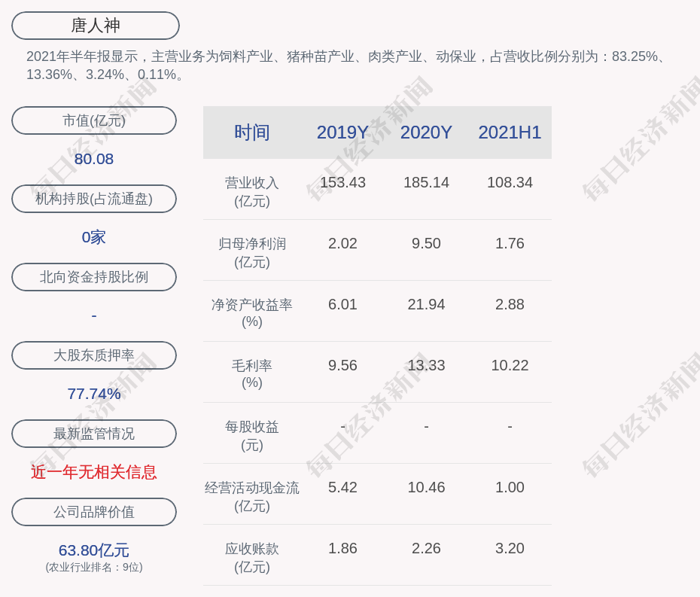
Task: Click the 毛利率(%) row label
Action: click(x=252, y=374)
